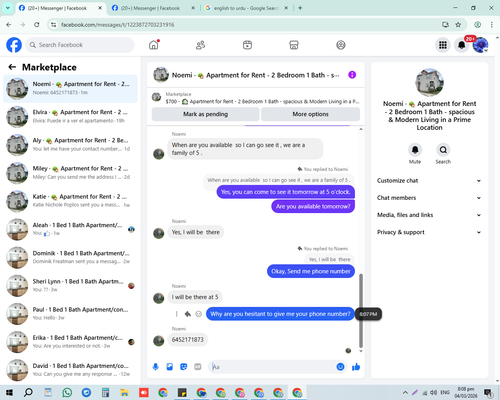Viewport: 500px width, 400px height.
Task: Click the chat conversation scrollbar
Action: point(361,311)
